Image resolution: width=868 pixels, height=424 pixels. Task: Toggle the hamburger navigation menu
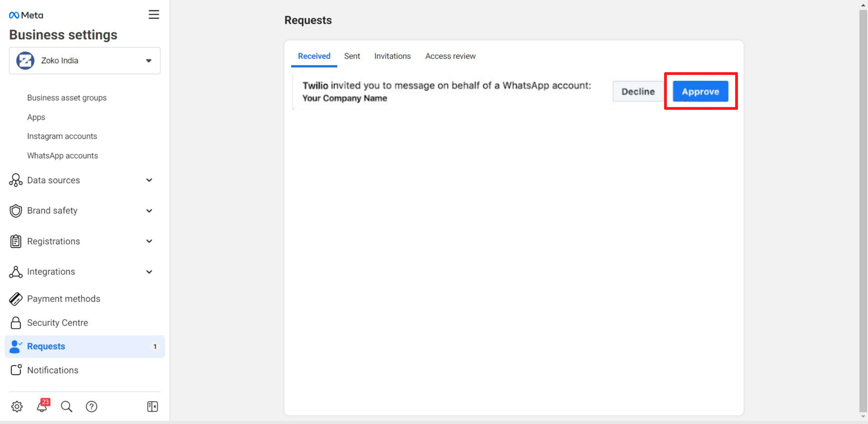pyautogui.click(x=154, y=14)
